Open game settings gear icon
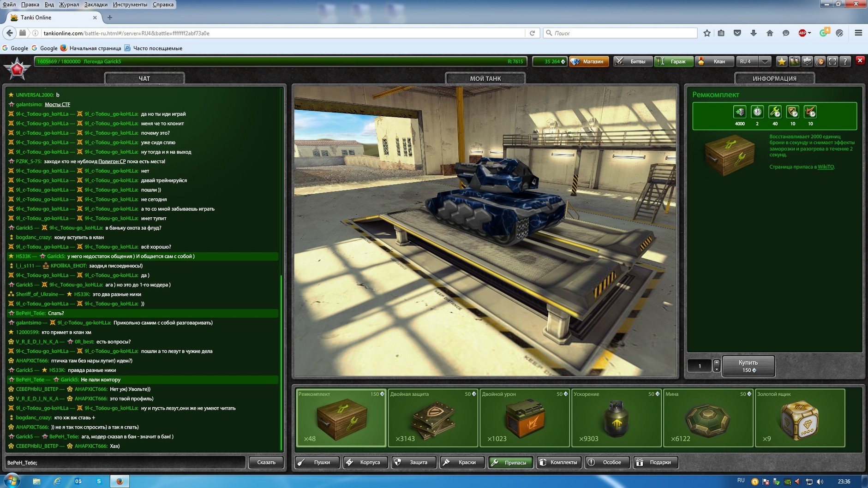Image resolution: width=868 pixels, height=488 pixels. click(x=807, y=61)
